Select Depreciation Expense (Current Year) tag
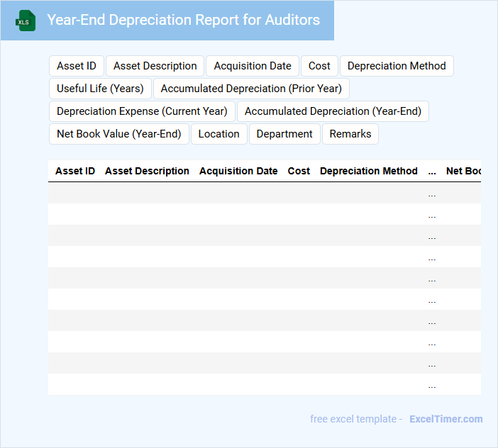Viewport: 498px width, 448px height. click(x=142, y=111)
